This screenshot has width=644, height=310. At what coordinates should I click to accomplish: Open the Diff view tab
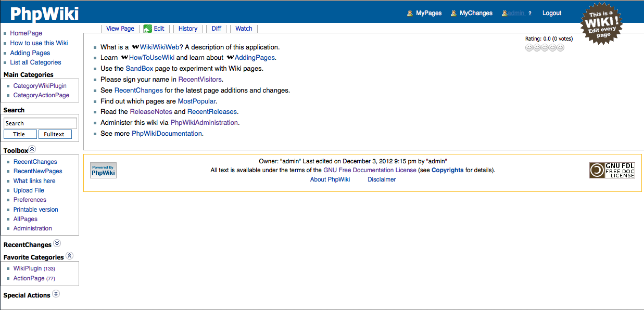[x=216, y=29]
